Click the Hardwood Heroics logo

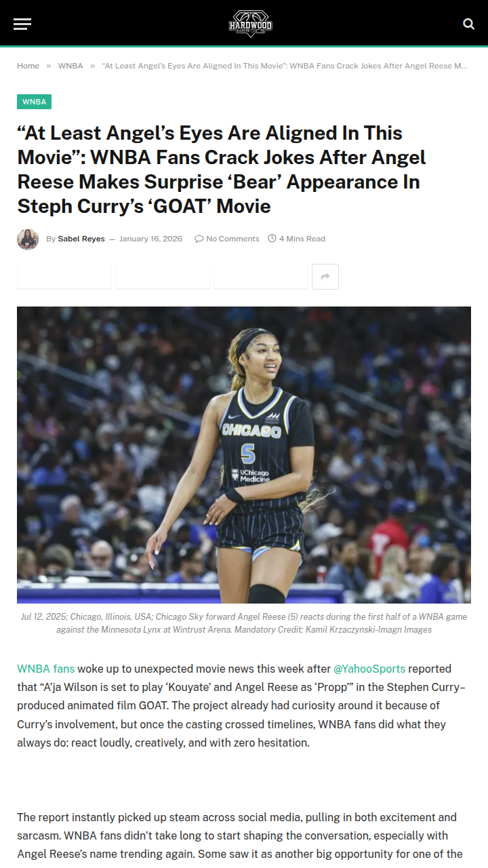pos(250,24)
